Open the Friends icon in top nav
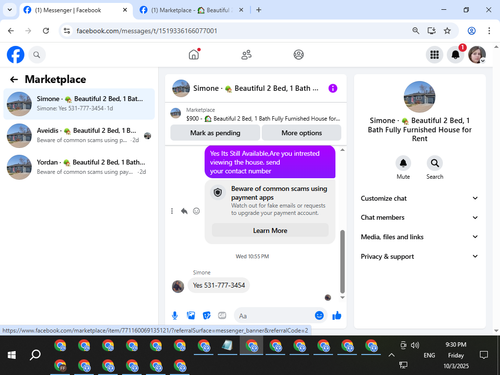This screenshot has height=375, width=500. (246, 55)
